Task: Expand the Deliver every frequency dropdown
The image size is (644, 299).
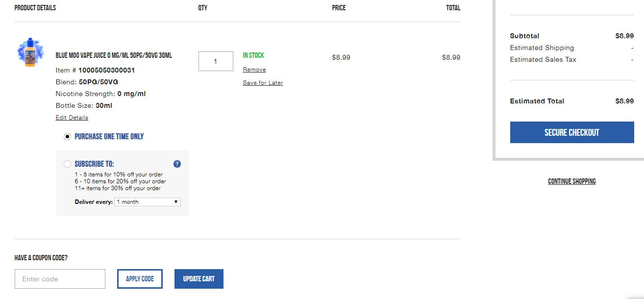Action: pos(147,202)
